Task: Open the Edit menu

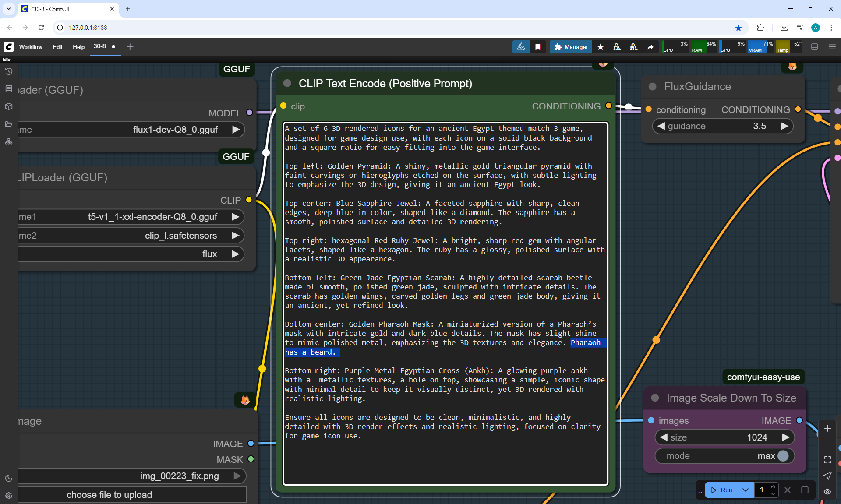Action: (x=57, y=47)
